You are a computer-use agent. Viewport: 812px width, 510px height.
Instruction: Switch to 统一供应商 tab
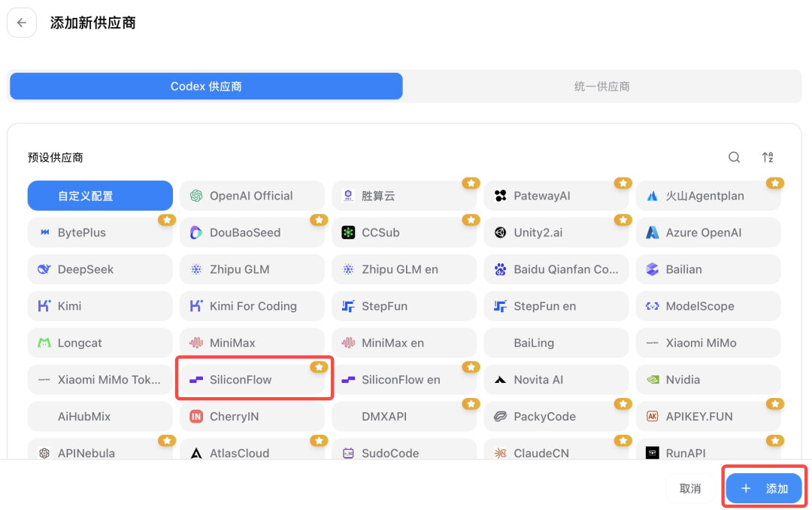[601, 86]
